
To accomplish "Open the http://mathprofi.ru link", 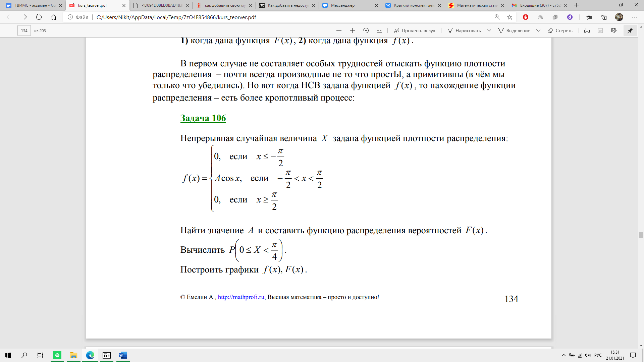I will coord(241,297).
